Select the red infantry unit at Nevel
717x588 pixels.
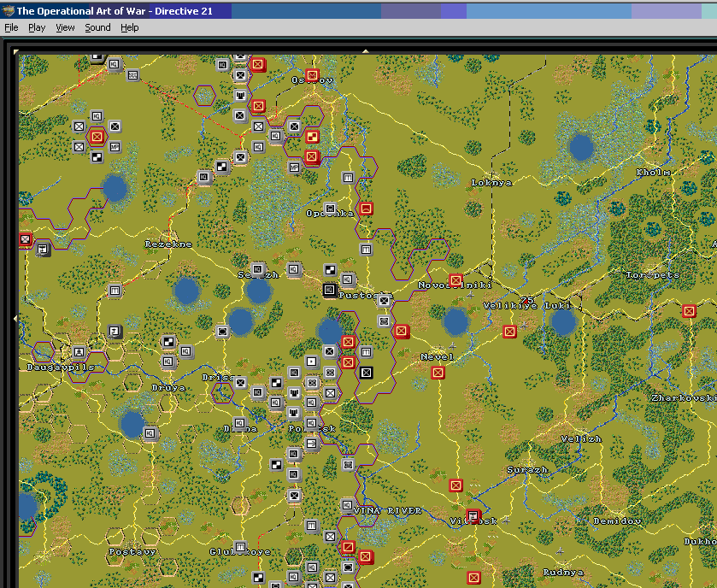pyautogui.click(x=438, y=373)
